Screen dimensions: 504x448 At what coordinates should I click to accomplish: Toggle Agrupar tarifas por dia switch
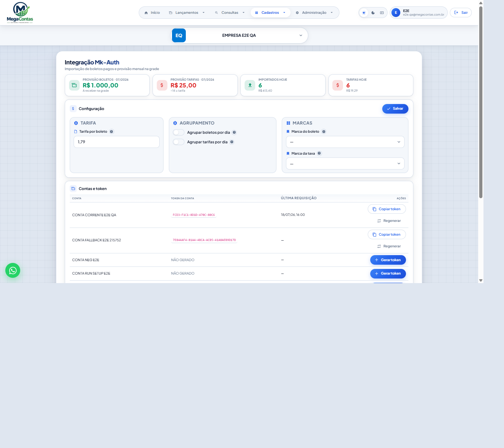point(179,142)
